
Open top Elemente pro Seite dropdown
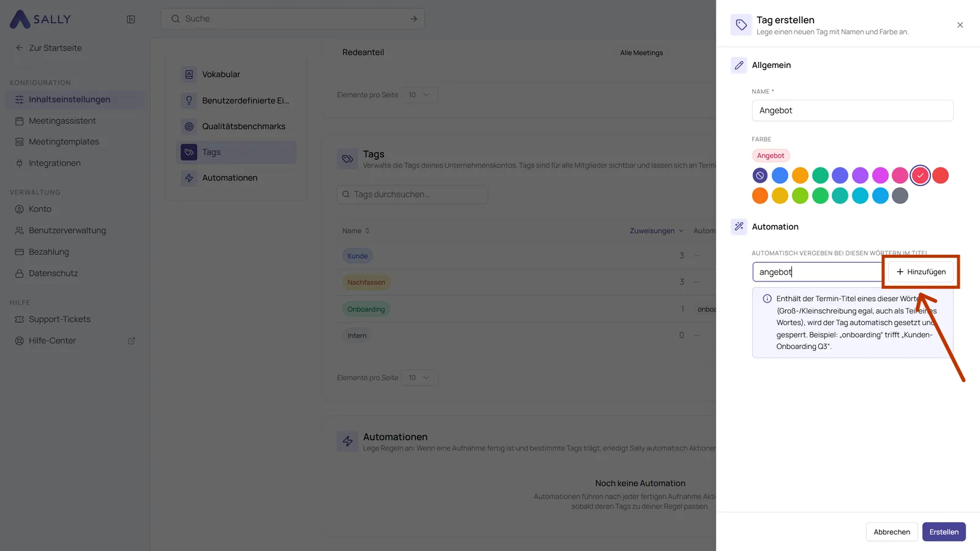(420, 95)
